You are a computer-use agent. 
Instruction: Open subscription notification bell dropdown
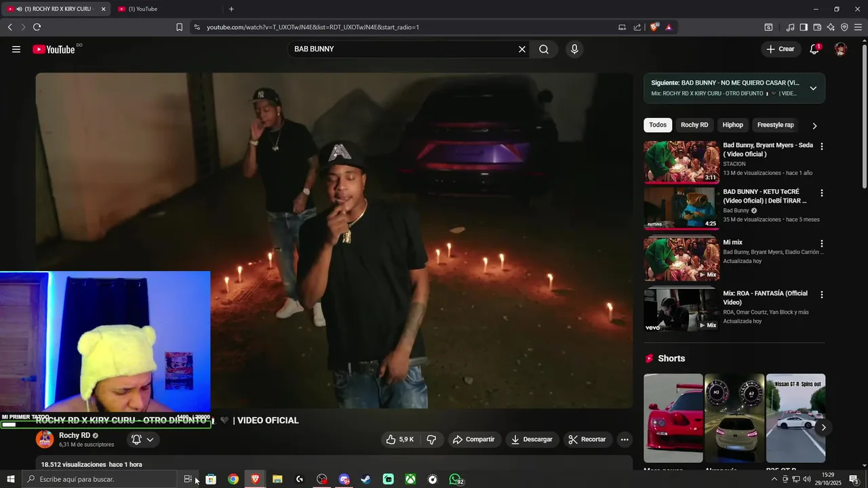point(142,439)
